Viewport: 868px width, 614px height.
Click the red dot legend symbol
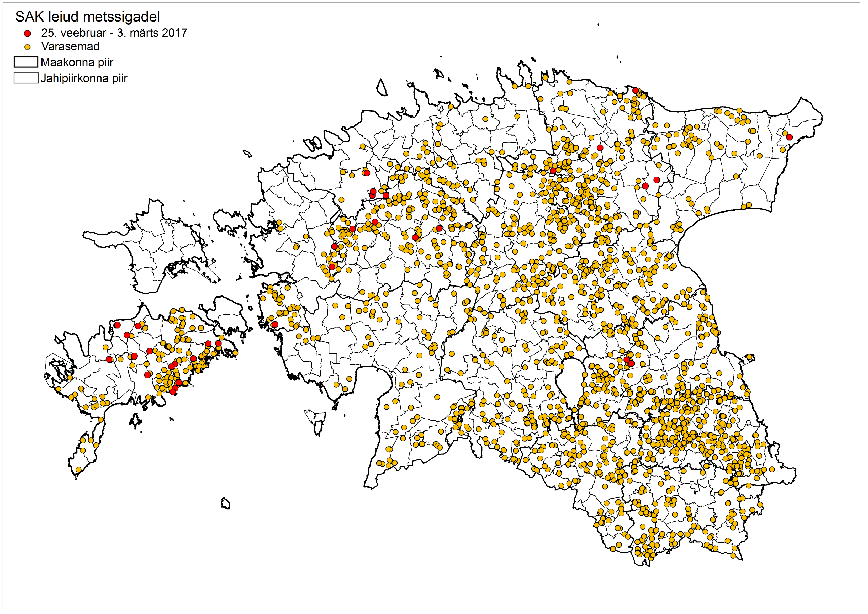click(27, 34)
